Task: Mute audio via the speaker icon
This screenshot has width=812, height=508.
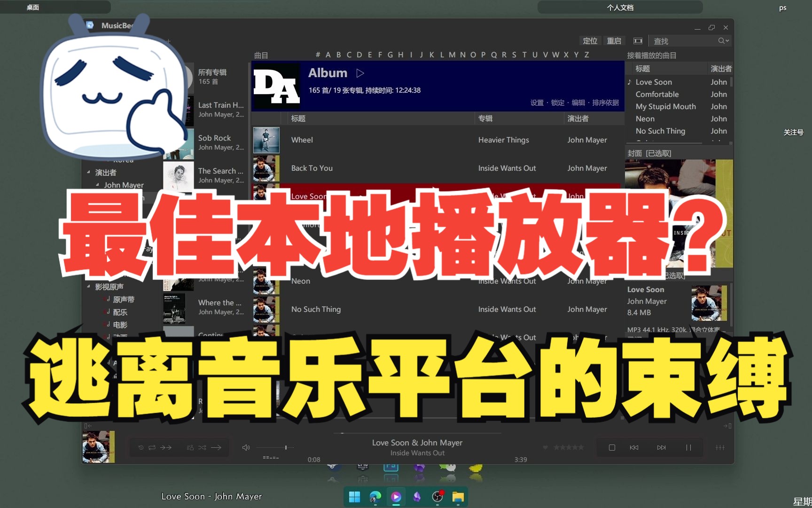Action: pyautogui.click(x=246, y=447)
